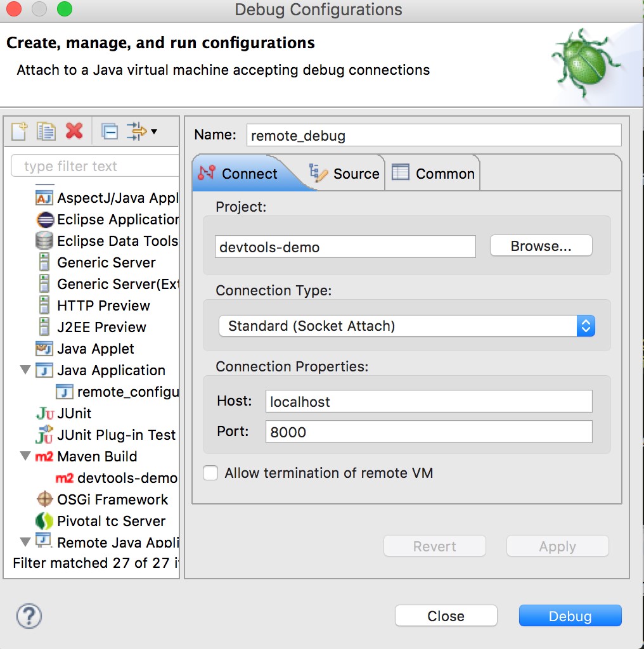Toggle Allow termination of remote VM
Viewport: 644px width, 649px height.
pyautogui.click(x=210, y=473)
